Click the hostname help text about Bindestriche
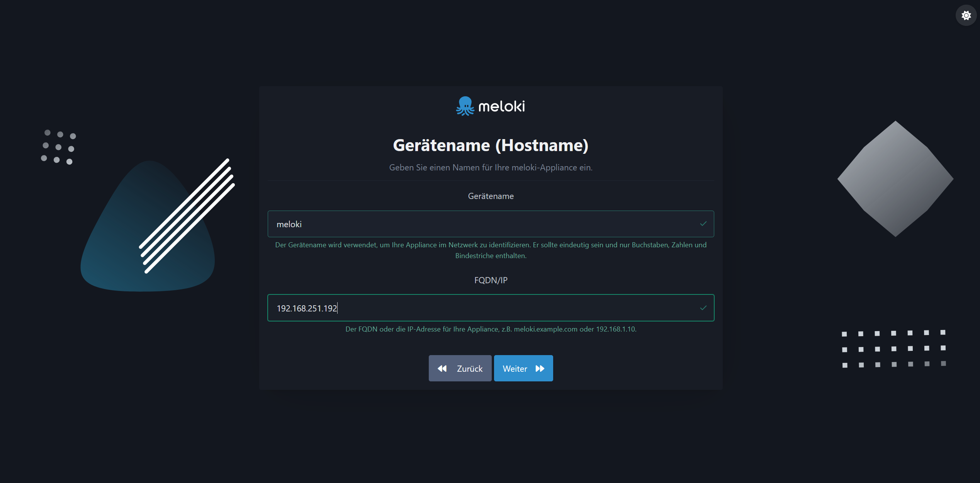The width and height of the screenshot is (980, 483). (x=491, y=250)
